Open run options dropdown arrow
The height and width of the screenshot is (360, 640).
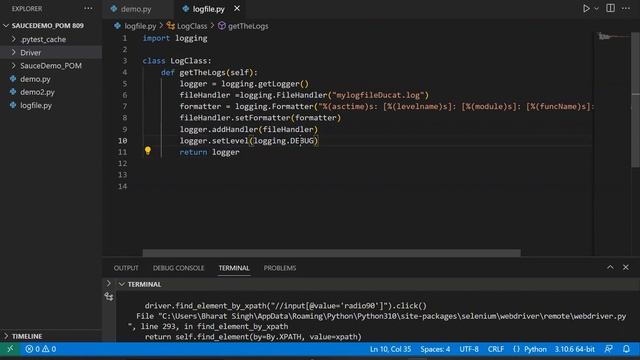tap(596, 9)
